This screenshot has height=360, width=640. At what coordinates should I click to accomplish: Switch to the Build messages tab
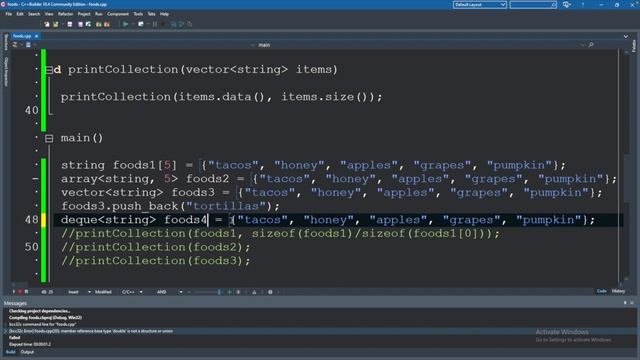(x=10, y=352)
